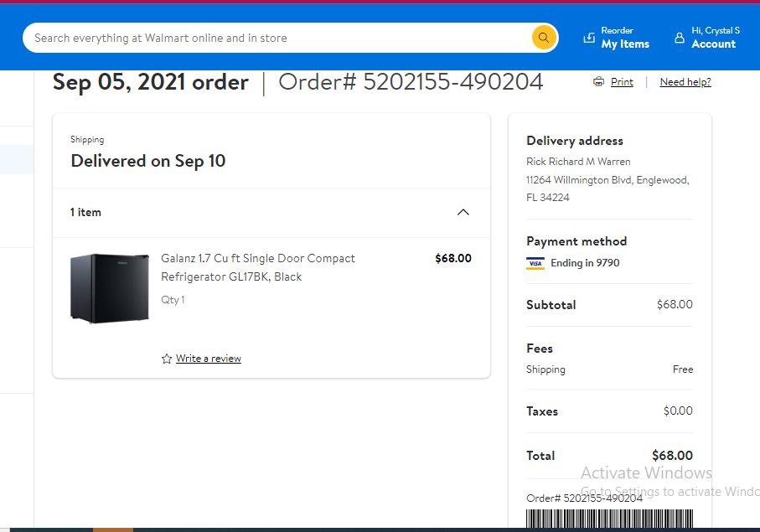Focus the Walmart search input field

281,38
